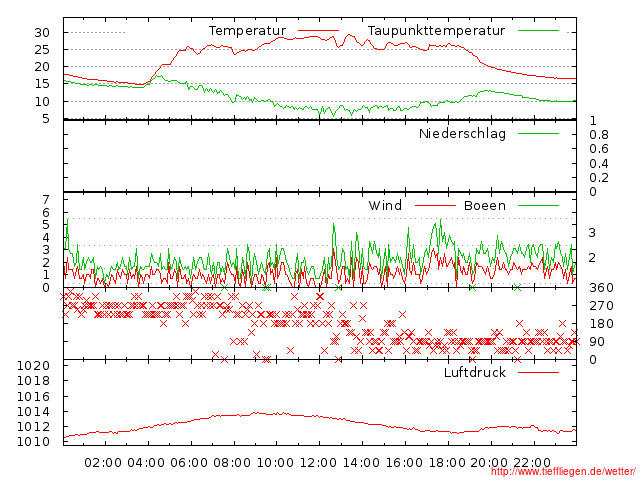The width and height of the screenshot is (640, 480).
Task: Click the 02:00 time axis label
Action: (x=103, y=463)
